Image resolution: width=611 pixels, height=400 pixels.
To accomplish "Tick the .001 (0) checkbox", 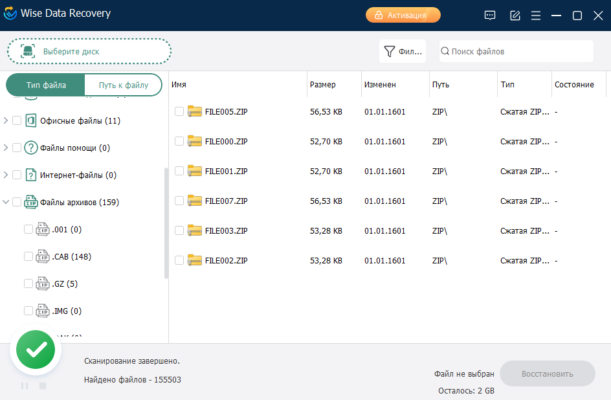I will click(x=28, y=229).
